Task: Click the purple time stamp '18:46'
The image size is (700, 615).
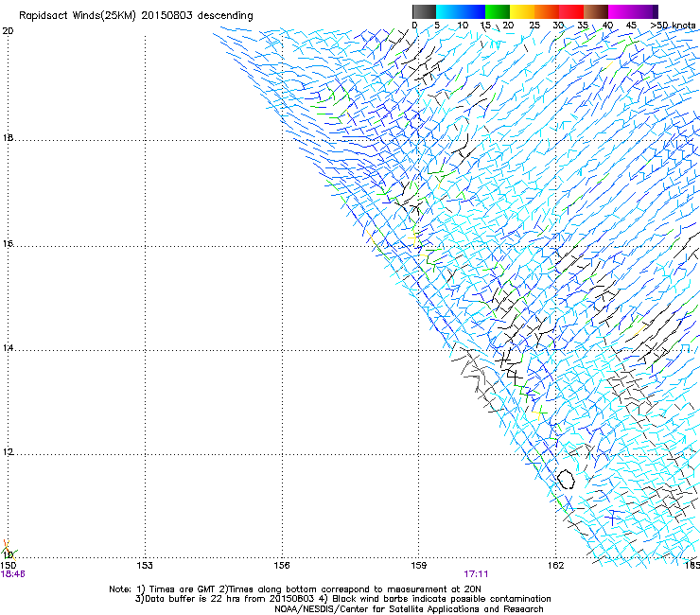Action: [13, 574]
